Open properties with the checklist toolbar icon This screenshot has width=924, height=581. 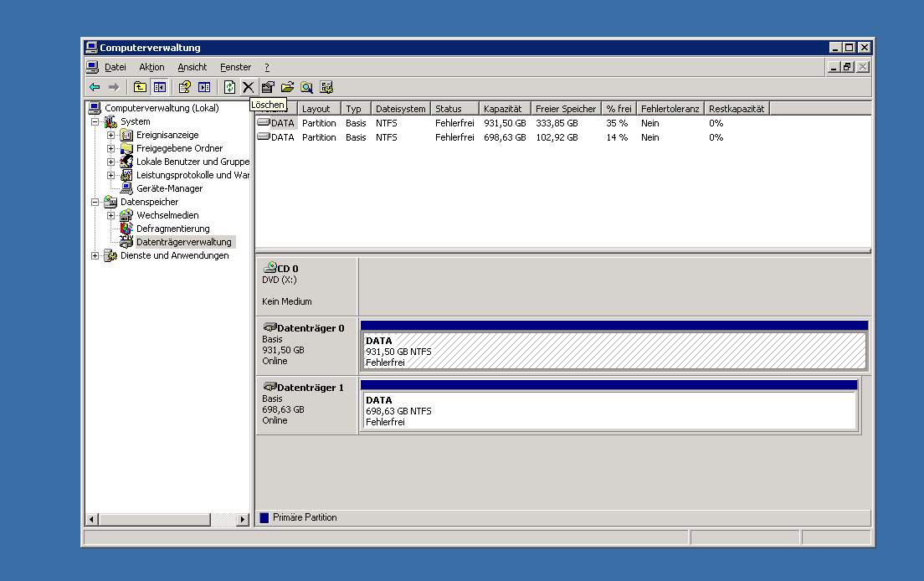[x=268, y=87]
